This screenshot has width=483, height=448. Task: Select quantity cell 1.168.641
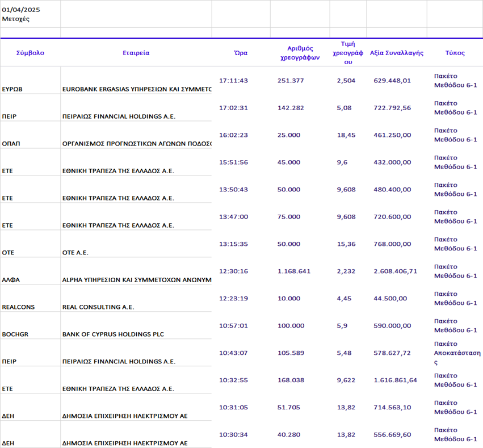click(294, 271)
